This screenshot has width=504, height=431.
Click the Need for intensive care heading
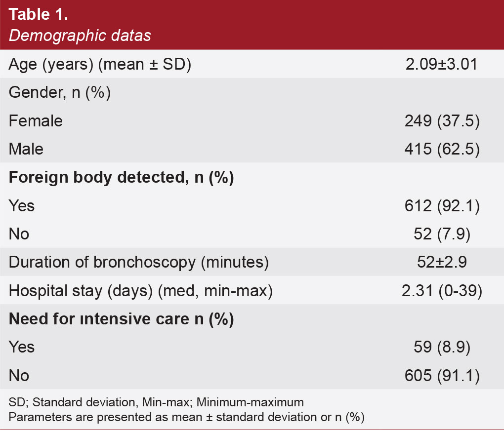121,319
